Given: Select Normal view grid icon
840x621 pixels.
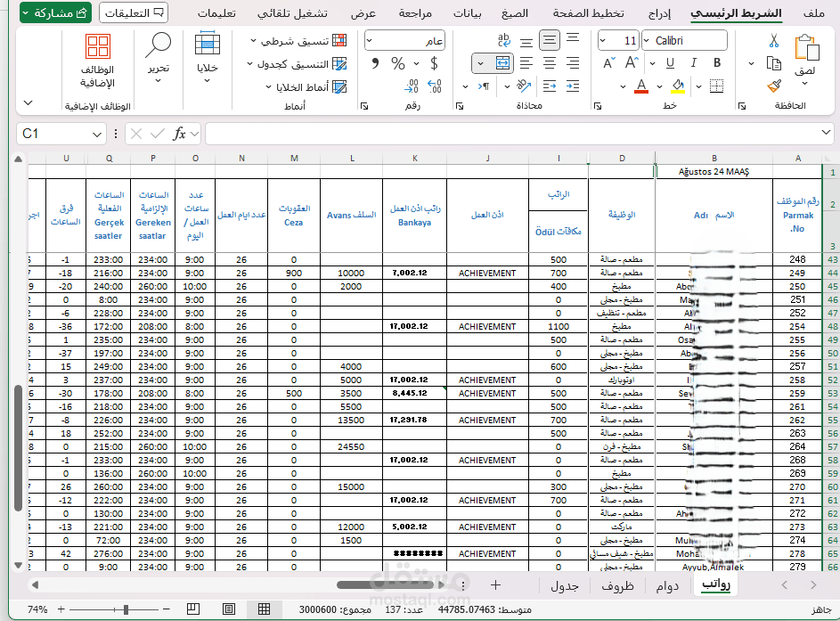Looking at the screenshot, I should pyautogui.click(x=264, y=609).
